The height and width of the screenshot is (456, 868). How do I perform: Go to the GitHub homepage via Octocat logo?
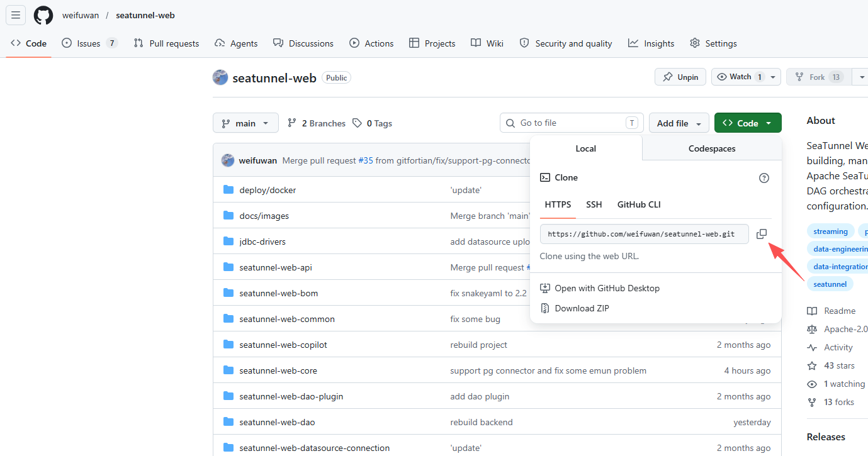(x=43, y=15)
